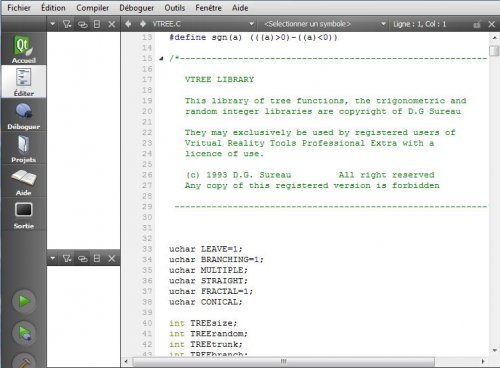This screenshot has height=368, width=500.
Task: Click the horizontal scrollbar thumb
Action: click(x=284, y=361)
